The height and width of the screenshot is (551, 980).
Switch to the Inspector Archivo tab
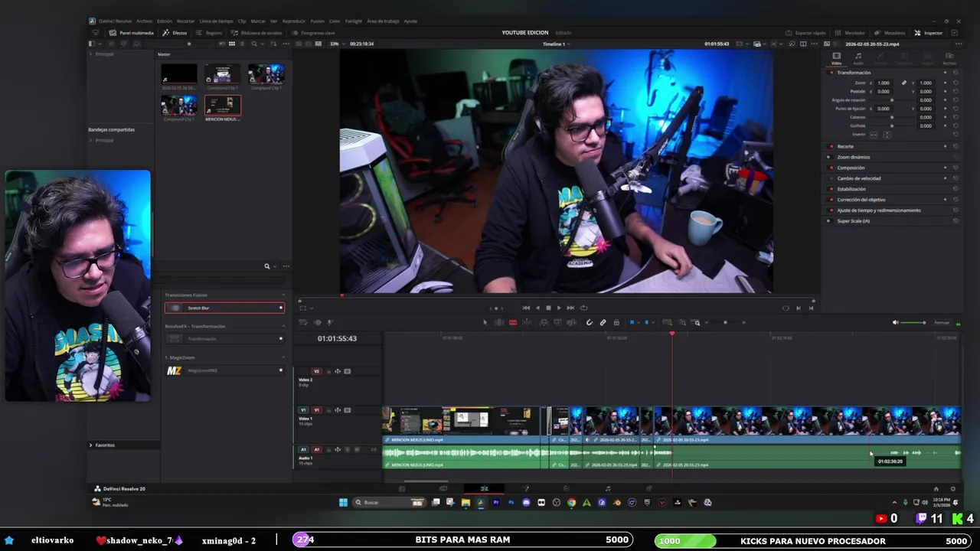(x=949, y=58)
